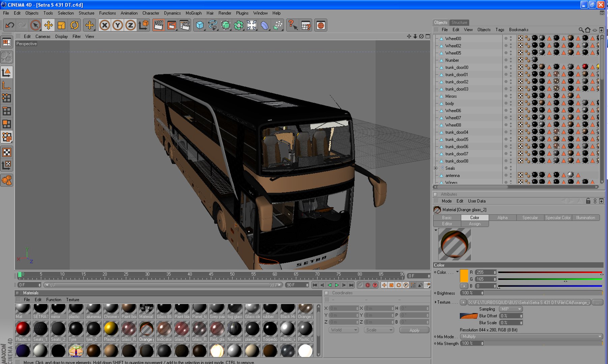Select the Points mode icon
The width and height of the screenshot is (608, 364).
7,98
